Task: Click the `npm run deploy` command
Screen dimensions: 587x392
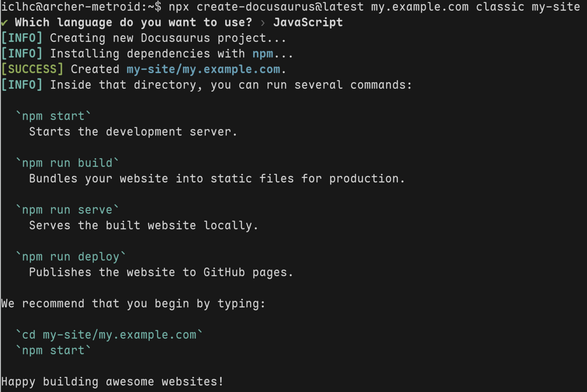Action: [x=71, y=257]
